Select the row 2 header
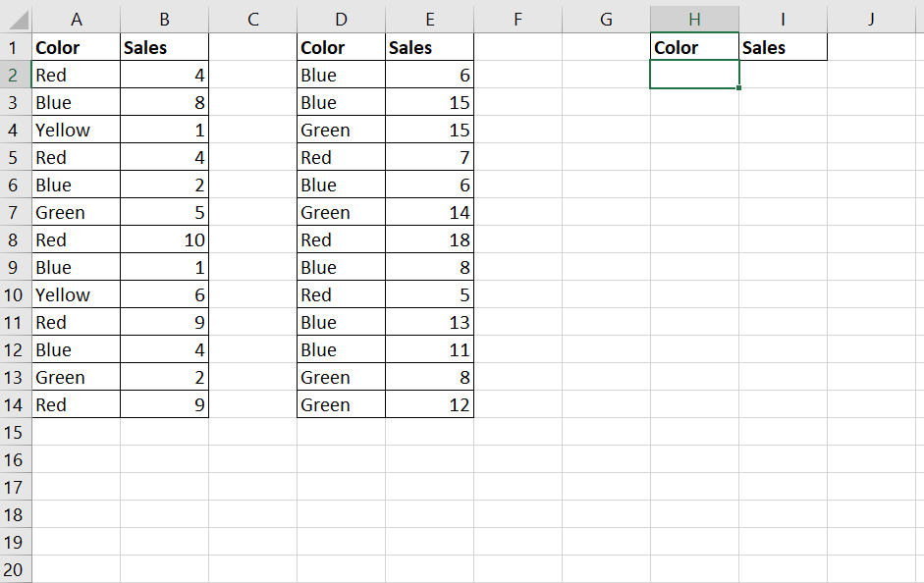The width and height of the screenshot is (924, 583). [x=16, y=75]
